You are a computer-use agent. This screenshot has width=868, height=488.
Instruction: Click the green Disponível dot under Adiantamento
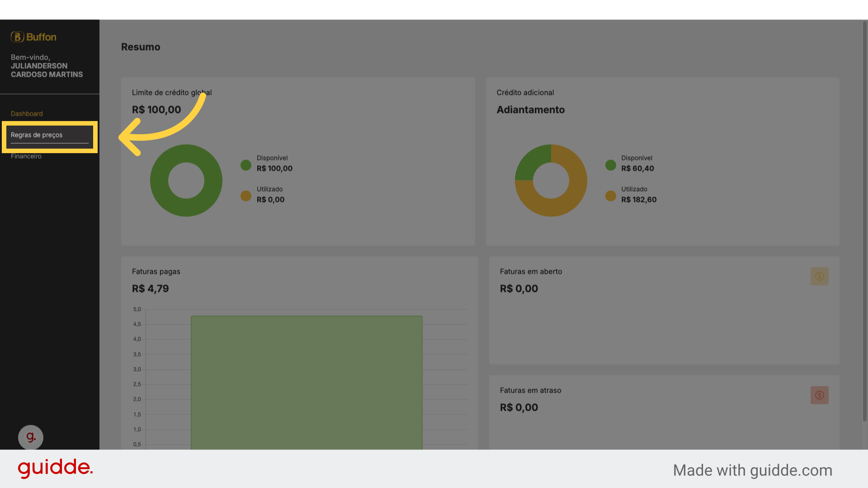pos(611,165)
